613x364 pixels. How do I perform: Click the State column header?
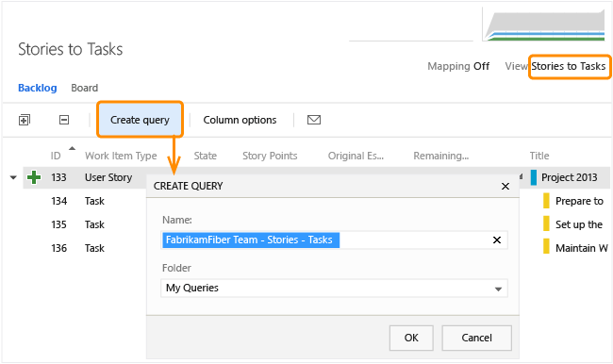coord(206,156)
